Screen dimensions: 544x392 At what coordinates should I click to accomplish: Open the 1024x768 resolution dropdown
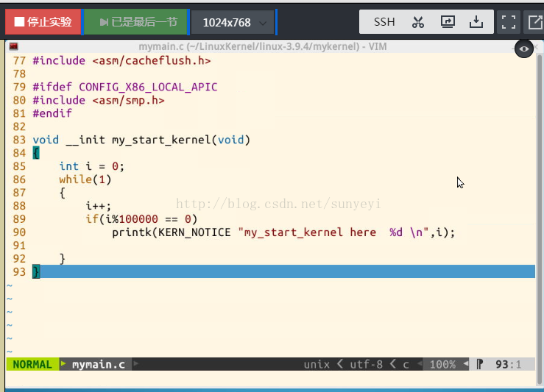[233, 23]
